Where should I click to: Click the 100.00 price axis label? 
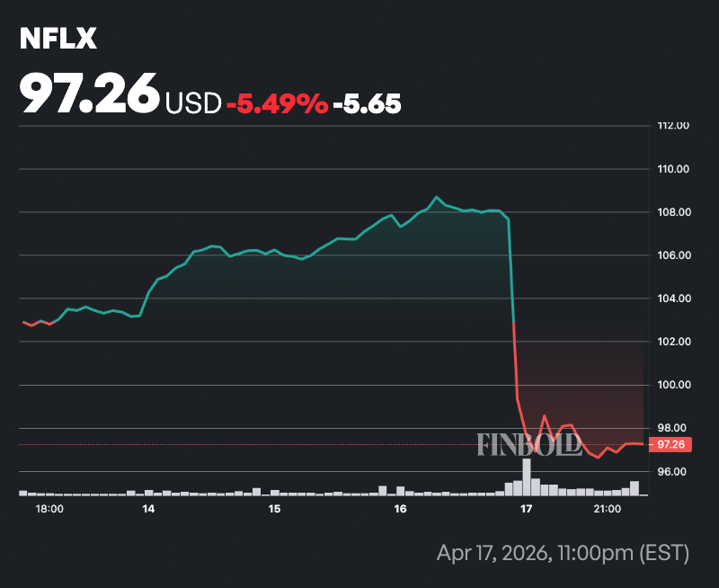click(x=673, y=385)
